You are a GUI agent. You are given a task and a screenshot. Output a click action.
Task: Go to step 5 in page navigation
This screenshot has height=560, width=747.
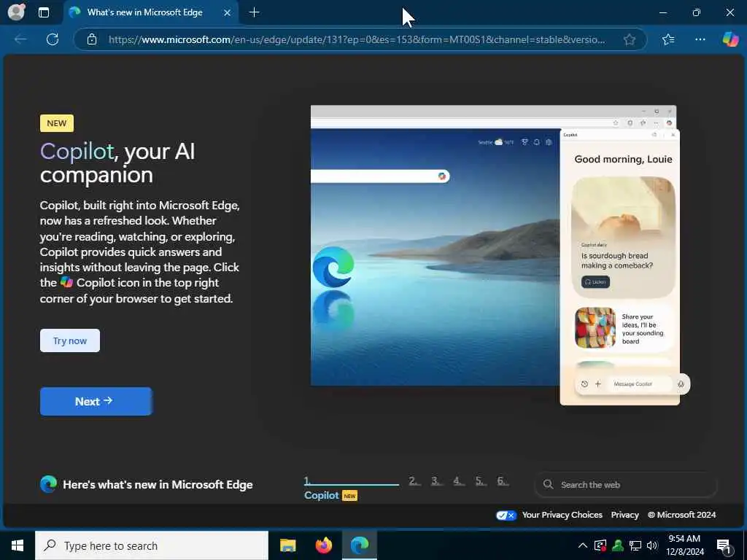pyautogui.click(x=481, y=481)
